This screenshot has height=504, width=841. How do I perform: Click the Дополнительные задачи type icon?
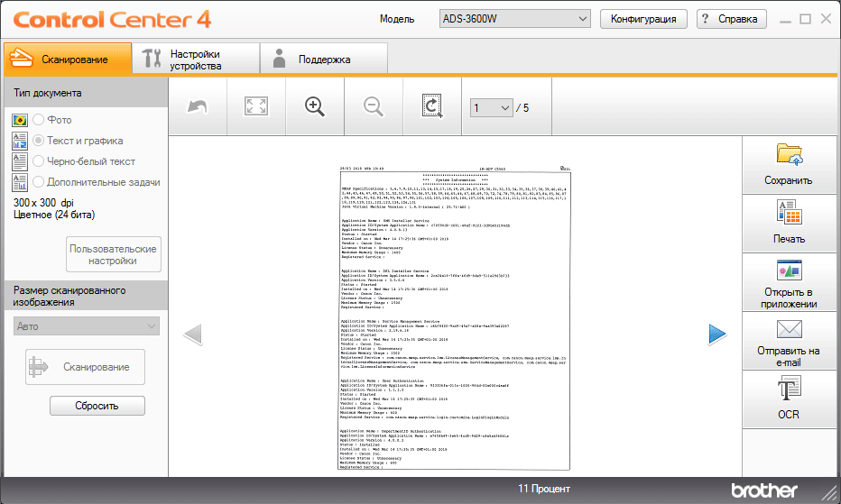click(20, 182)
